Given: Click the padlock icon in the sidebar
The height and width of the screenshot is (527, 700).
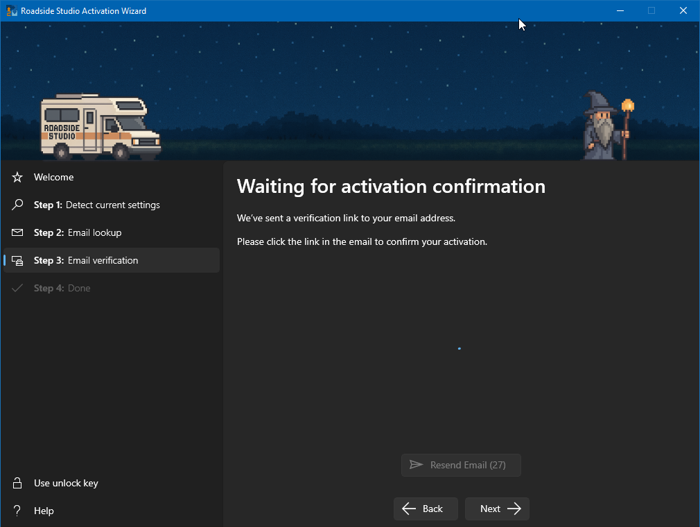Looking at the screenshot, I should click(17, 483).
